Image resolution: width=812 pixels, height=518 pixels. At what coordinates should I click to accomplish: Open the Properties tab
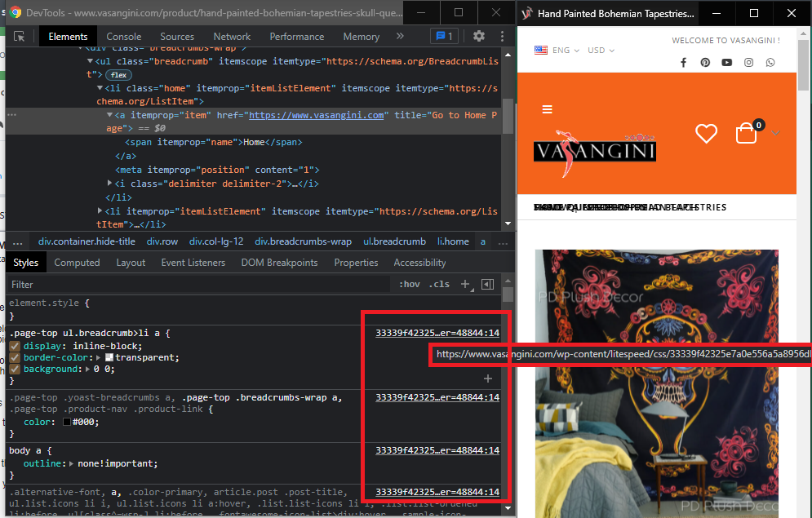tap(357, 263)
